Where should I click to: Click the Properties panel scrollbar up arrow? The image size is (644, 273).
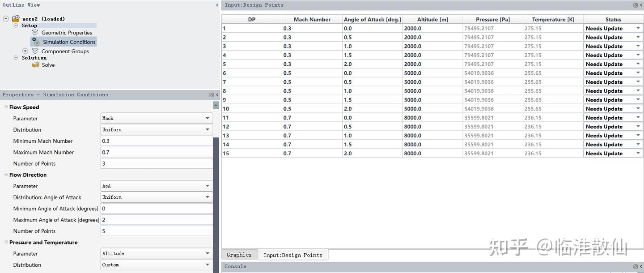216,105
